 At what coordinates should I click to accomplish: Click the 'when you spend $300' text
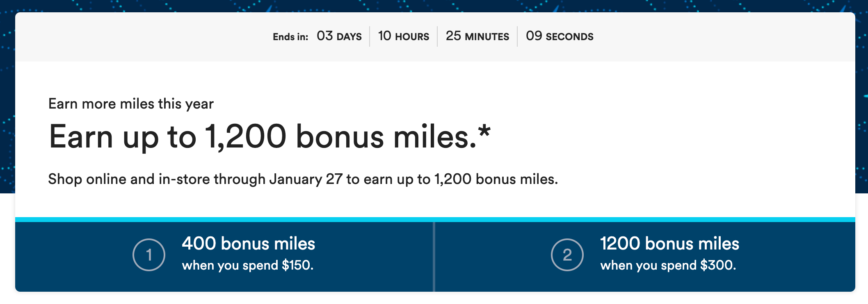tap(668, 265)
